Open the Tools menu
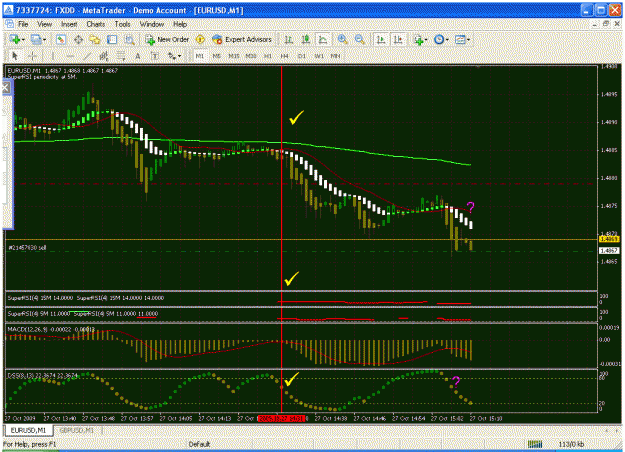This screenshot has width=625, height=452. [x=122, y=24]
